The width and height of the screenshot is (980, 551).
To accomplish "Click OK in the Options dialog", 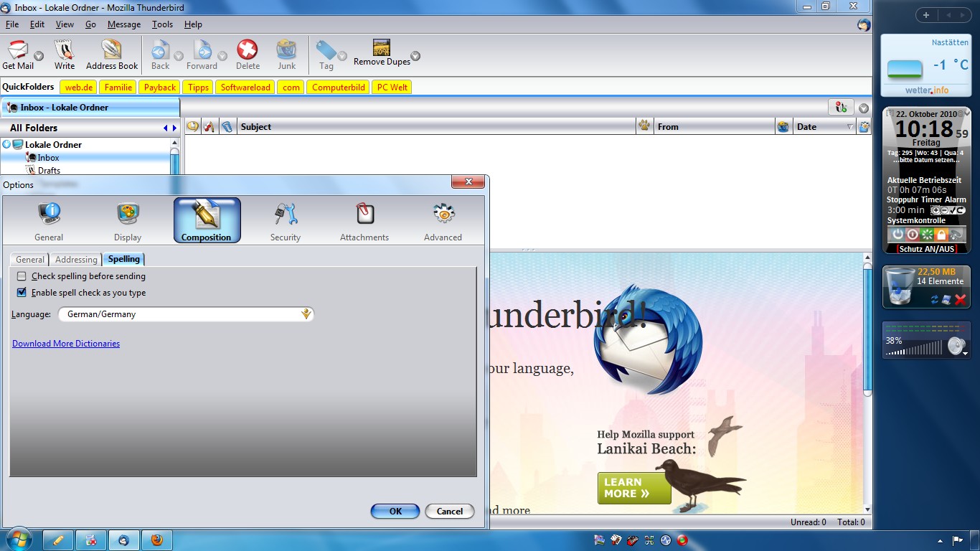I will point(395,511).
